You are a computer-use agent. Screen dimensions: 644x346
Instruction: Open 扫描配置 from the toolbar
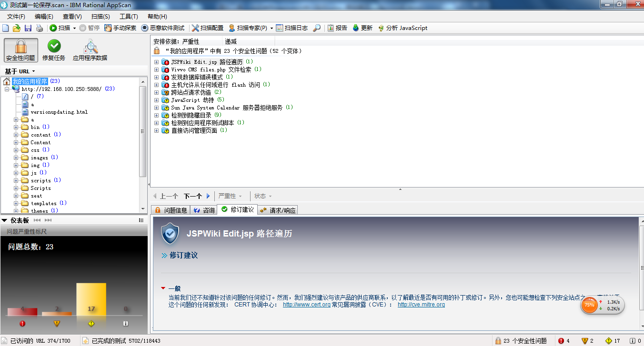click(208, 28)
